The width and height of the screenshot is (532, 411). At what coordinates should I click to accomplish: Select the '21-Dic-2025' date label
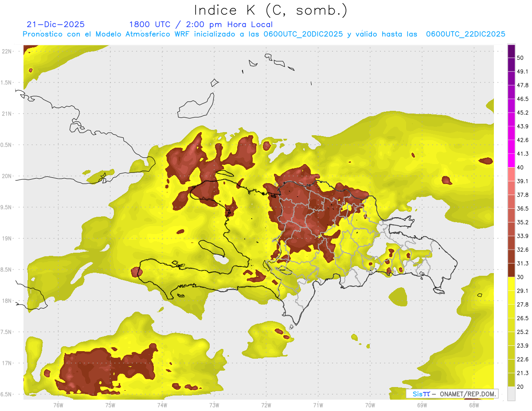(x=55, y=24)
